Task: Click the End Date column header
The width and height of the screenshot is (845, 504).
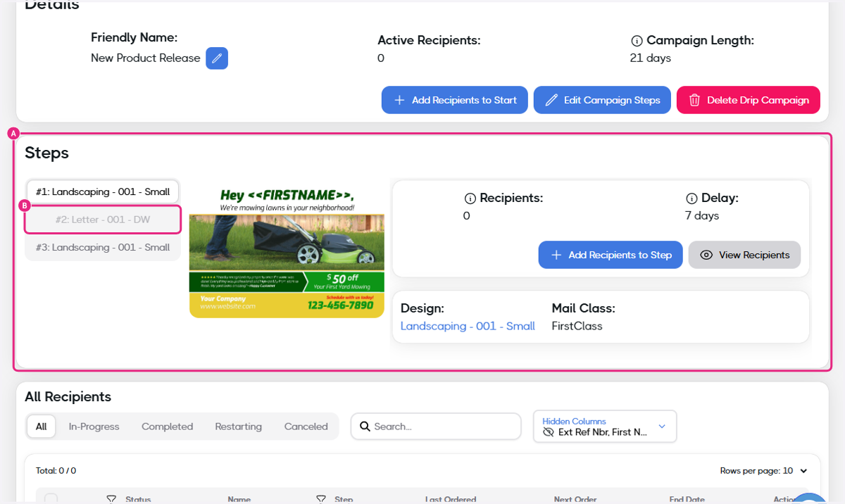Action: point(687,499)
